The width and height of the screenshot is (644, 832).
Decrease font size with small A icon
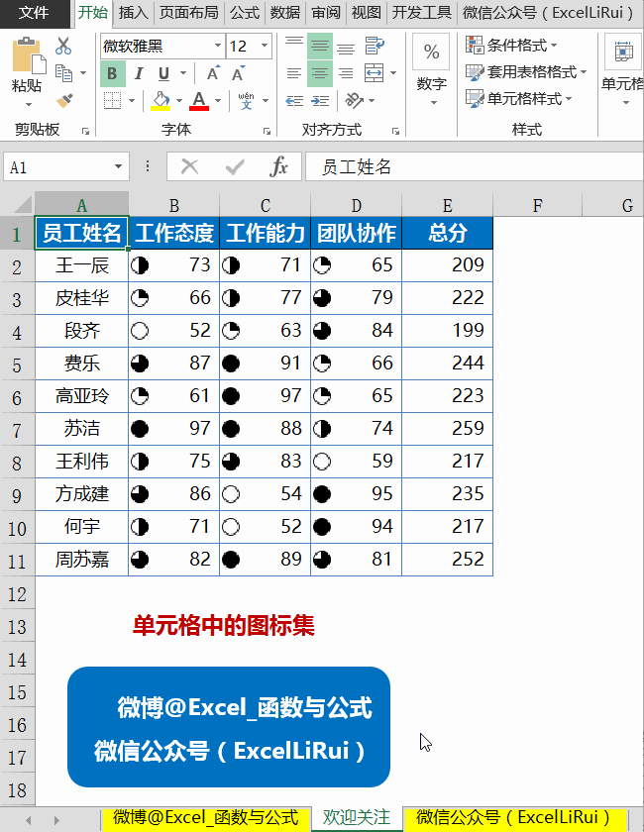[x=239, y=73]
